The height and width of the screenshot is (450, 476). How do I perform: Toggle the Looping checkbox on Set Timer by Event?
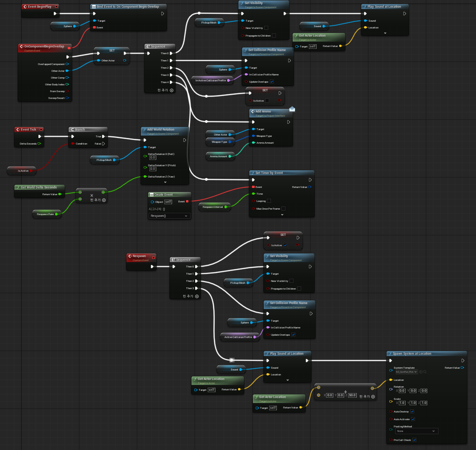pyautogui.click(x=269, y=201)
